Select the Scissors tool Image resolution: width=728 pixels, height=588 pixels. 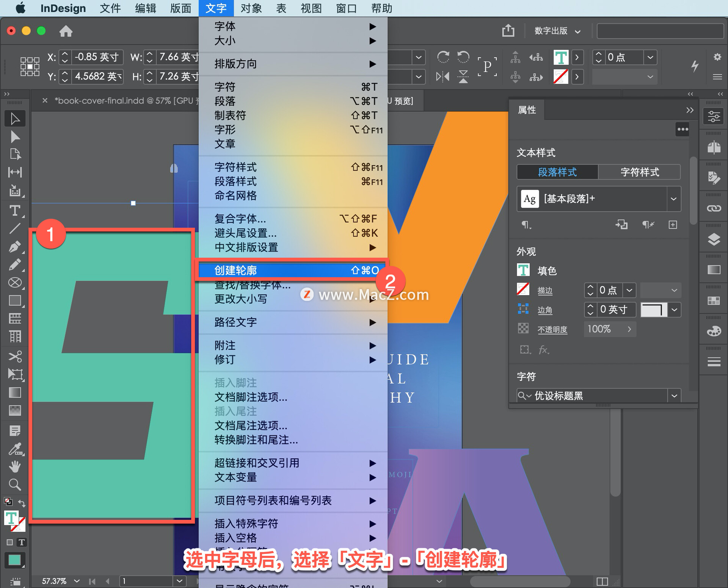click(15, 357)
